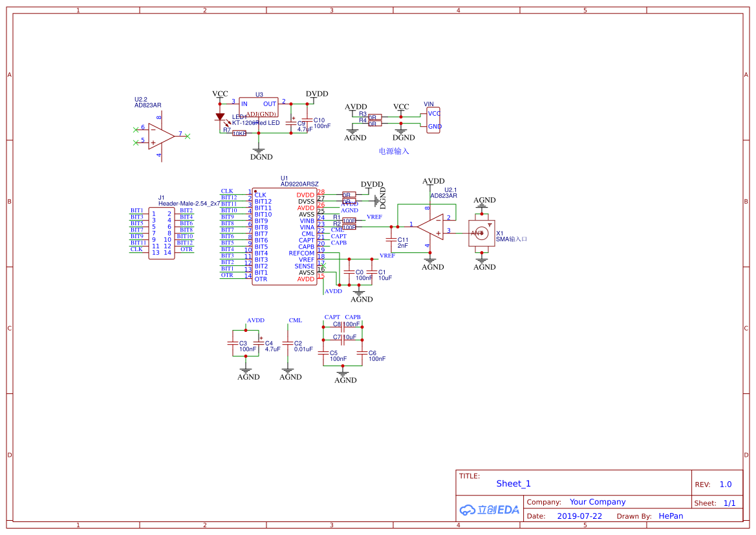
Task: Click the U3 regulator block with IN/OUT pins
Action: tap(259, 107)
